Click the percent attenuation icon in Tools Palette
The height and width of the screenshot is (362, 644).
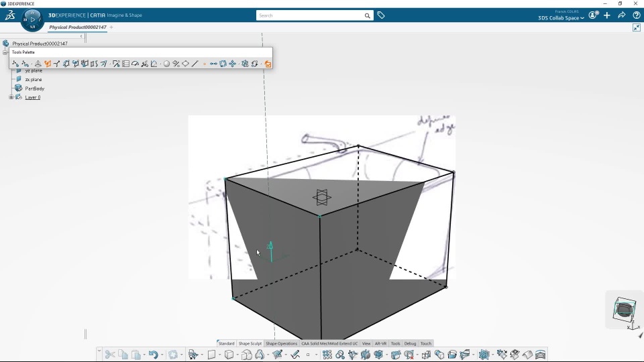coord(176,64)
